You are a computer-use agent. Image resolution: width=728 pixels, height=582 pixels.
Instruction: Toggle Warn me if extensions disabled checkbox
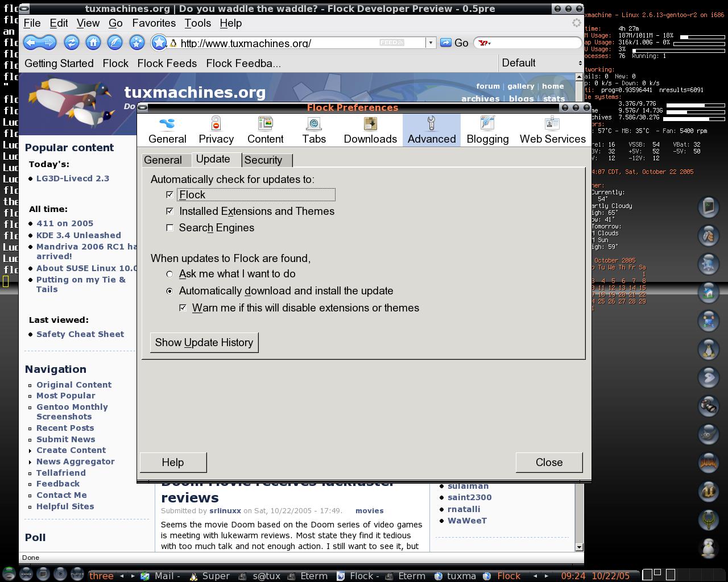[183, 308]
